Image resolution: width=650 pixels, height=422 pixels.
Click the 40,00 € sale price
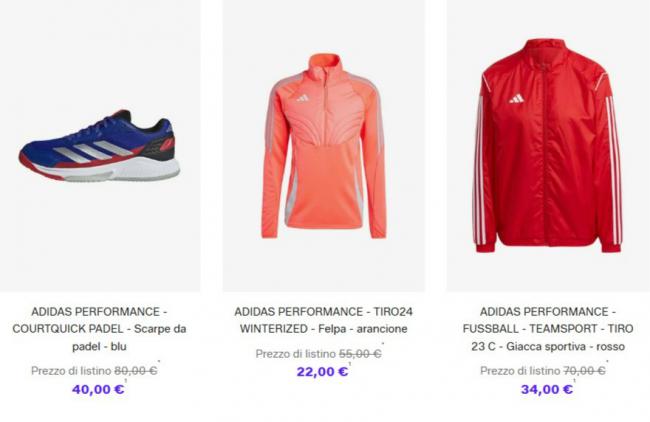[98, 389]
